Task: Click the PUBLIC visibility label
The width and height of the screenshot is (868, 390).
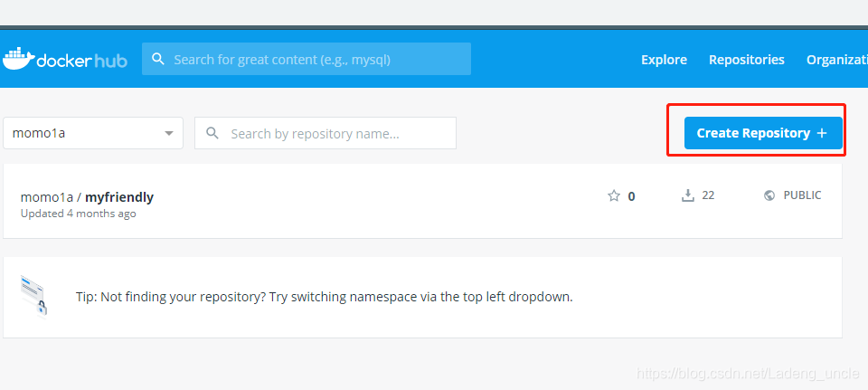Action: 802,195
